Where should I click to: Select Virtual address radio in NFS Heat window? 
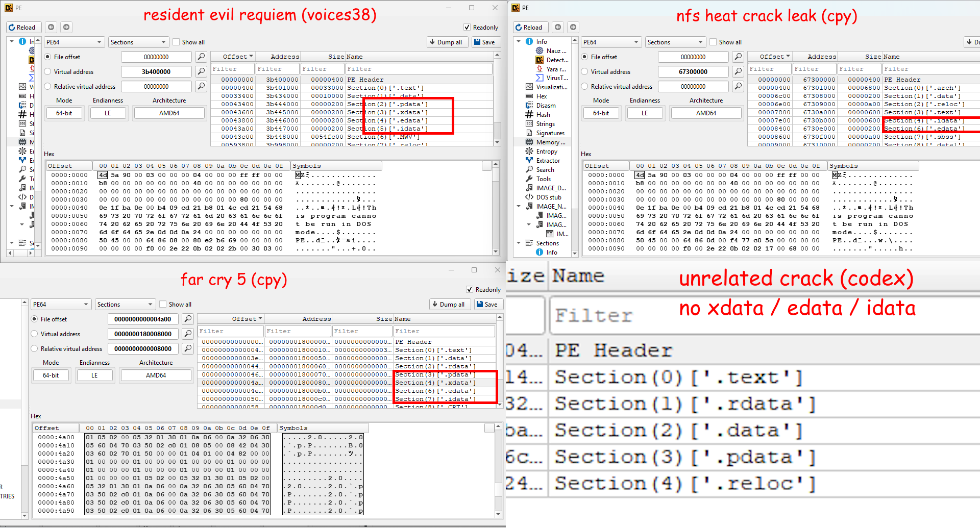pos(584,72)
